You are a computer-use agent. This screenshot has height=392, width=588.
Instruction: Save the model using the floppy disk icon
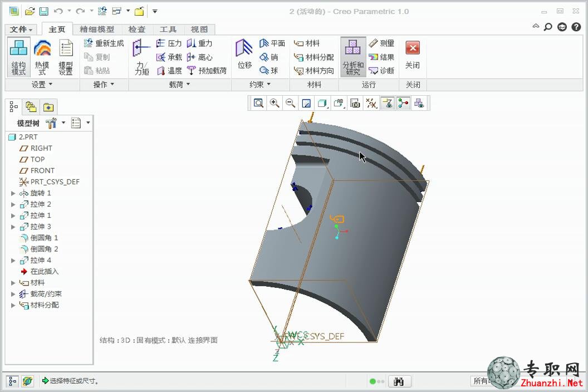click(44, 11)
